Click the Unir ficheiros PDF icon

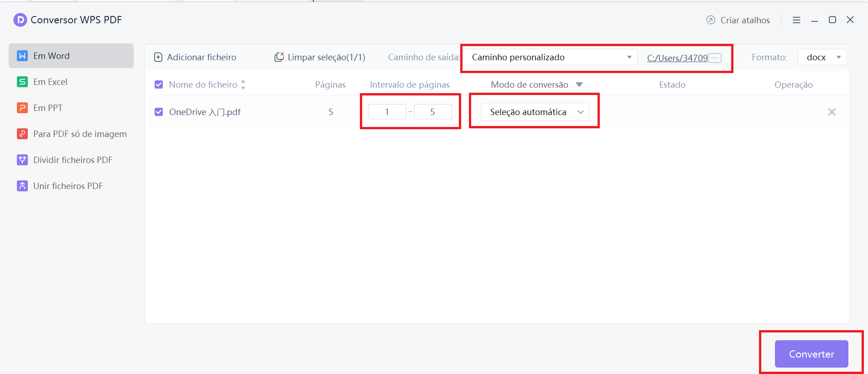coord(22,186)
